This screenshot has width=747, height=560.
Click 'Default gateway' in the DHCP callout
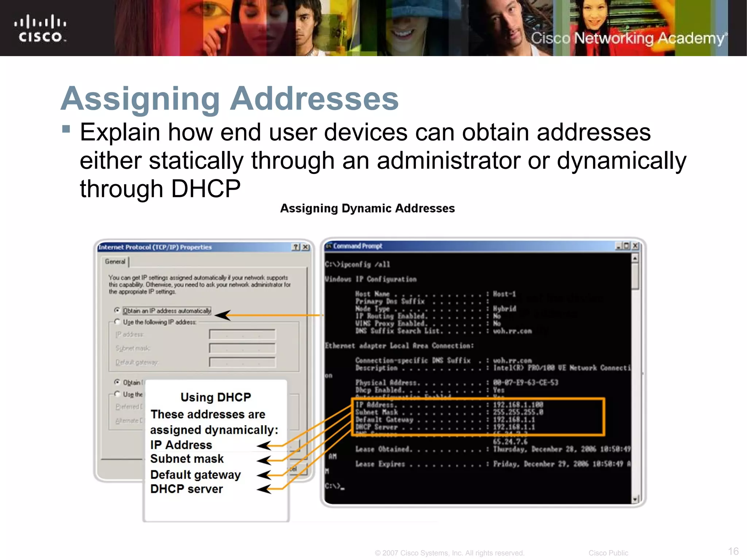click(x=196, y=475)
